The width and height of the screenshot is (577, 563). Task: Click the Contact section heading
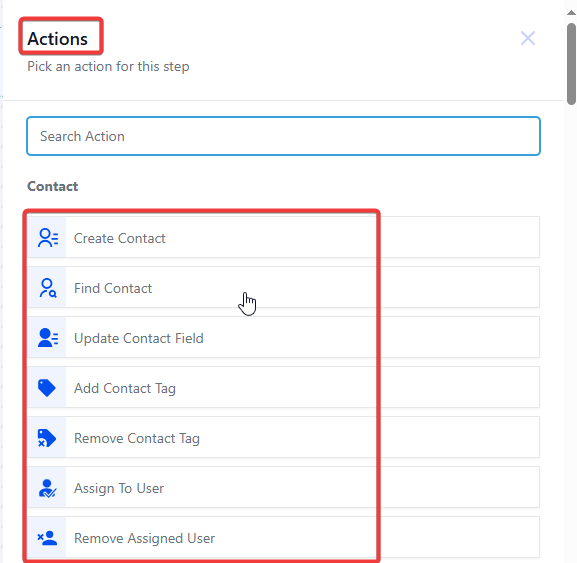tap(53, 186)
